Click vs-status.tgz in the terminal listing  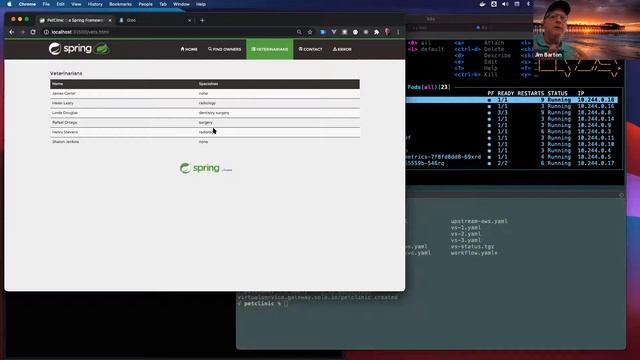point(473,247)
